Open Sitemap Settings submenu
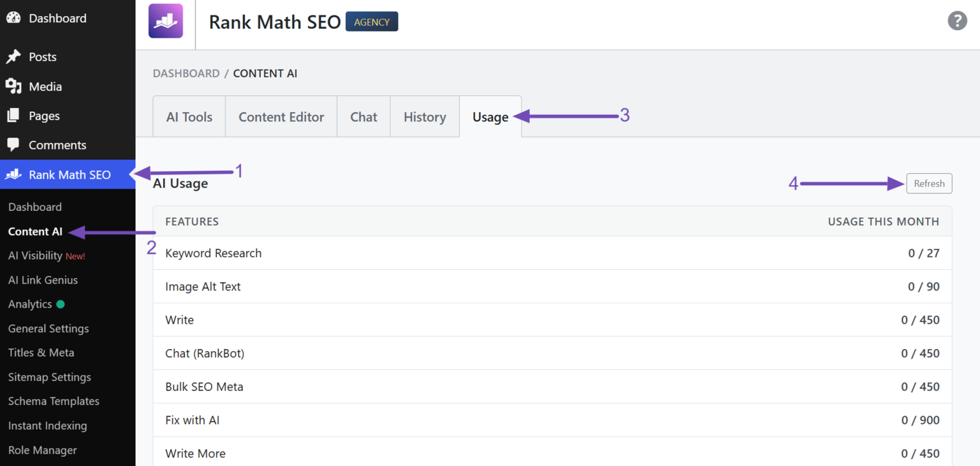 [50, 377]
